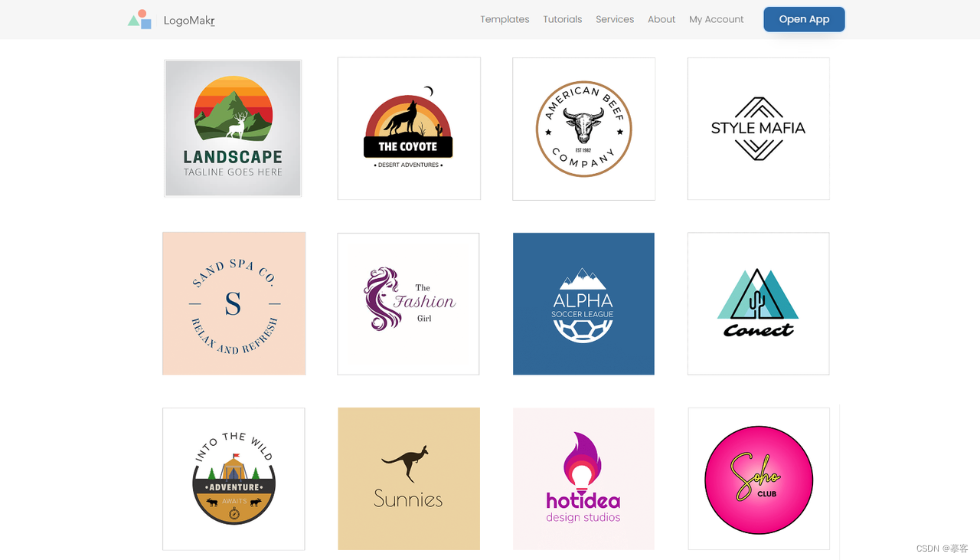Open My Account
This screenshot has height=560, width=980.
coord(717,19)
